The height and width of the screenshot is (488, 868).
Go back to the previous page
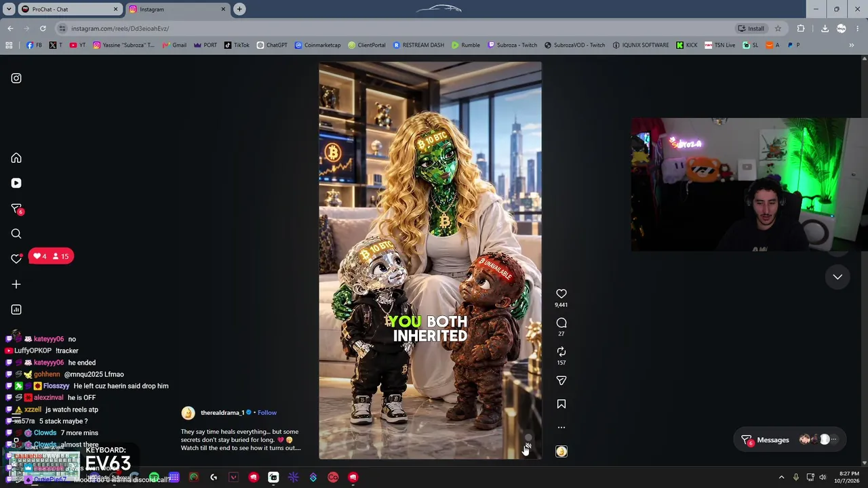10,28
